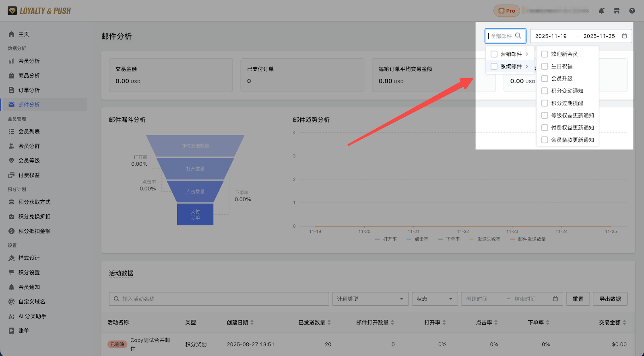Click the notification bell icon

click(x=601, y=11)
